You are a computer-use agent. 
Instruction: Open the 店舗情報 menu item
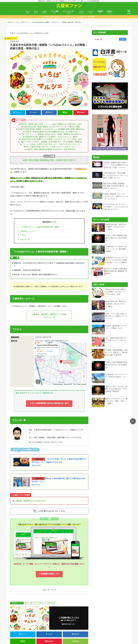click(x=100, y=12)
